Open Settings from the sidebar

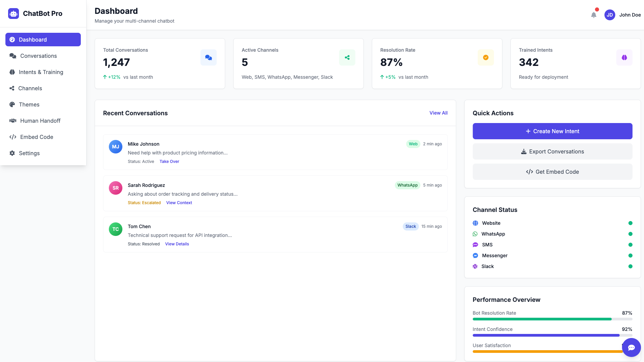(29, 153)
